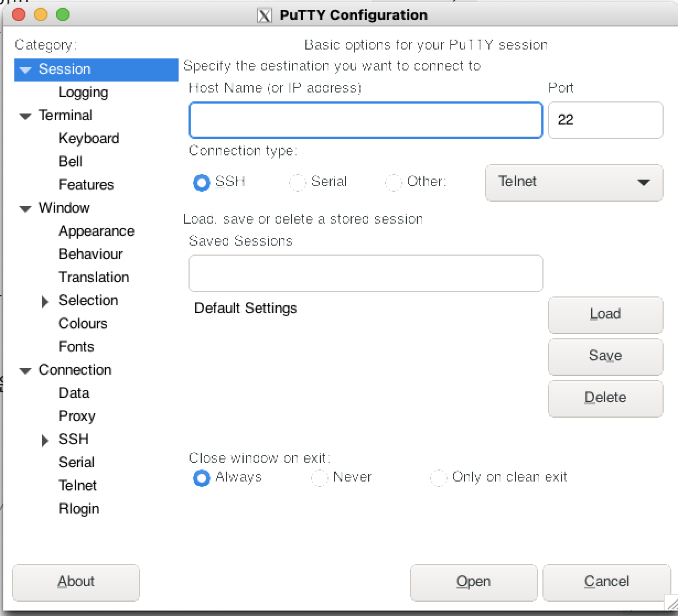Select the Other connection type radio

tap(393, 182)
